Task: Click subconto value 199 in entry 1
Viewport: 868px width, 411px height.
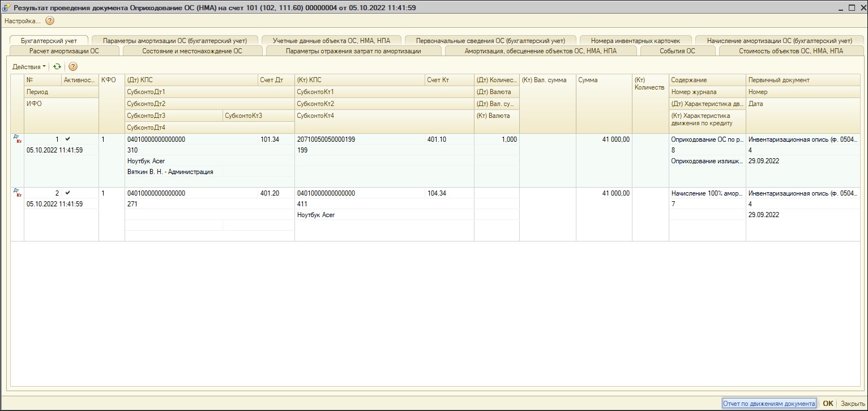Action: [x=384, y=150]
